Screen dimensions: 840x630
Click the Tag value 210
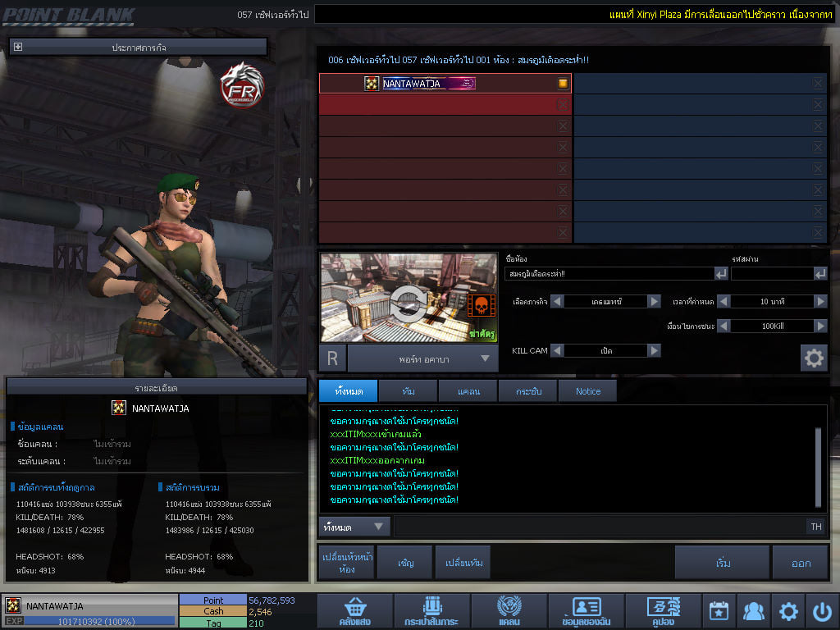(256, 623)
